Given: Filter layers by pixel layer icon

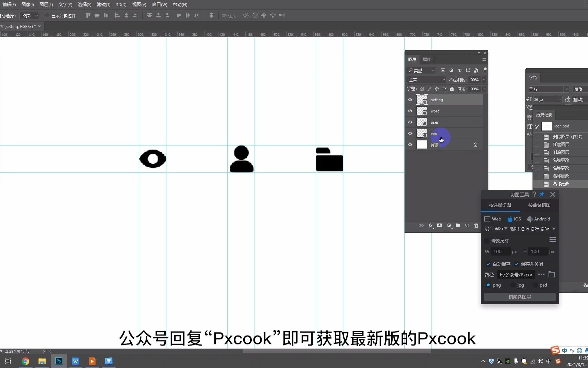Looking at the screenshot, I should [x=443, y=71].
